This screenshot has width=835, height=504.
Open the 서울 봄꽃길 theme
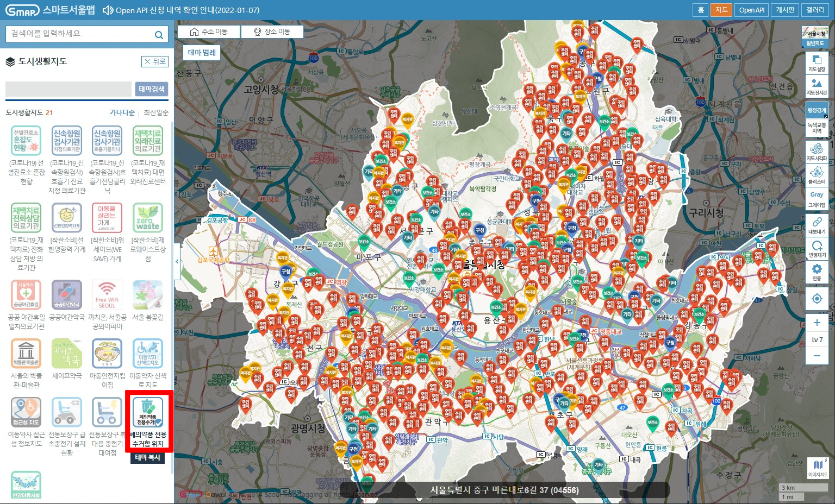point(148,295)
